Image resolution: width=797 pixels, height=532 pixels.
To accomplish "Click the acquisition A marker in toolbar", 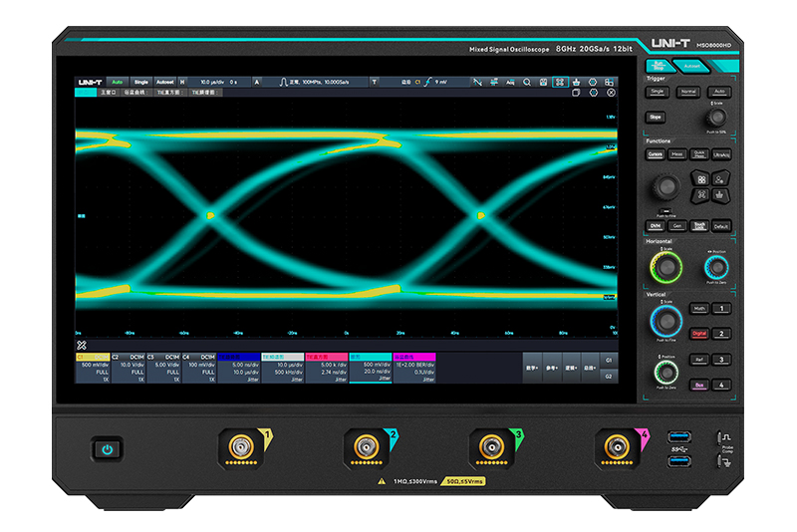I will (x=256, y=82).
